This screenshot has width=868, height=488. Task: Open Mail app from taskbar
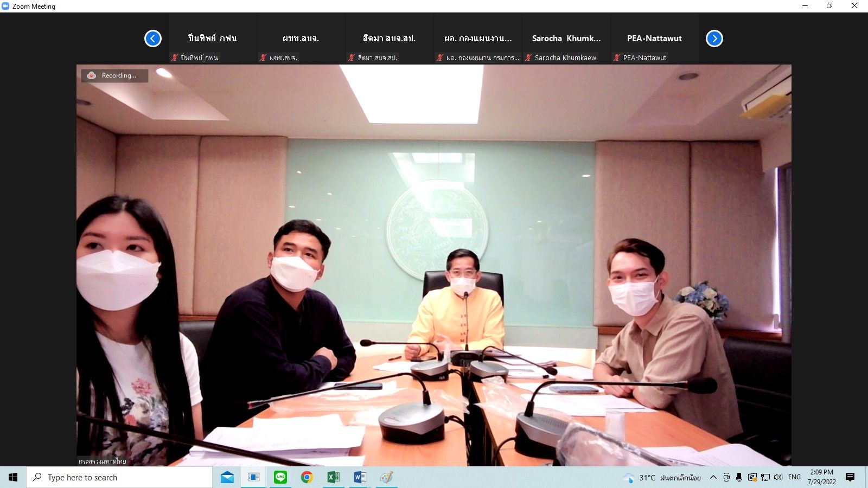(227, 477)
